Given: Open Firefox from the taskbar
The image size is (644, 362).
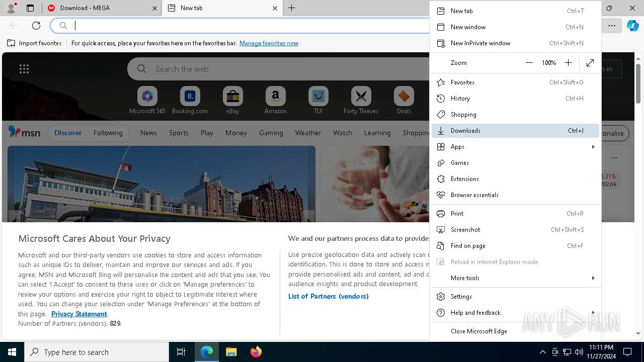Looking at the screenshot, I should click(x=256, y=352).
